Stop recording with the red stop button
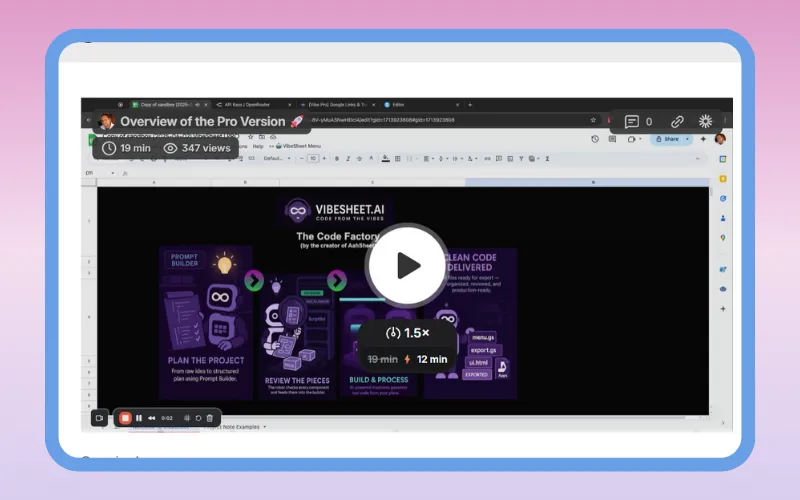Image resolution: width=800 pixels, height=500 pixels. pos(125,418)
